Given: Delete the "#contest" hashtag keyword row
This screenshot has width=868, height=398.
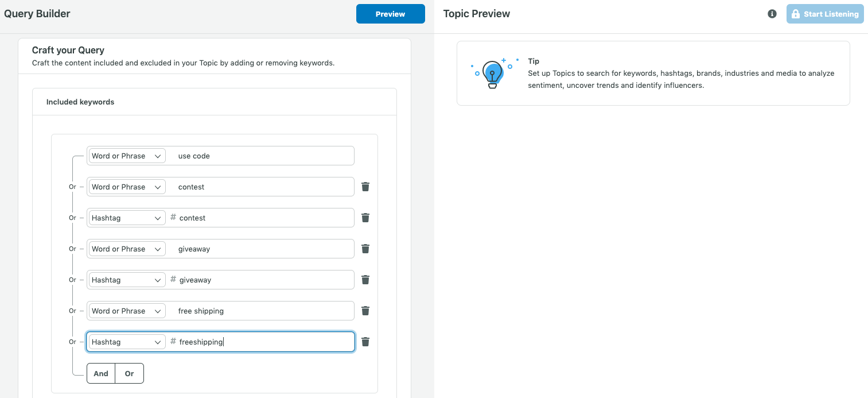Looking at the screenshot, I should click(x=365, y=218).
